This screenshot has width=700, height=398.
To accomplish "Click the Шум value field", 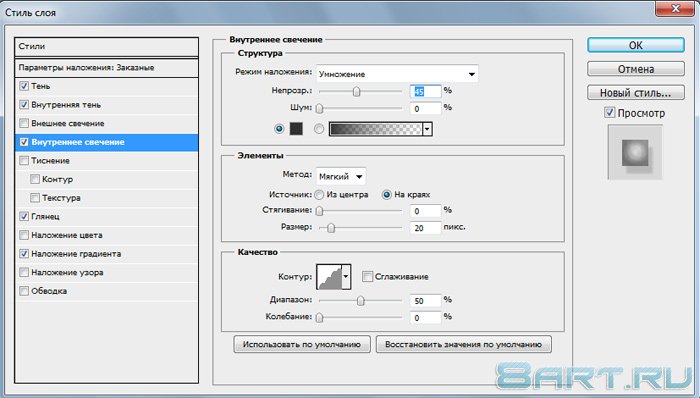I will point(425,108).
